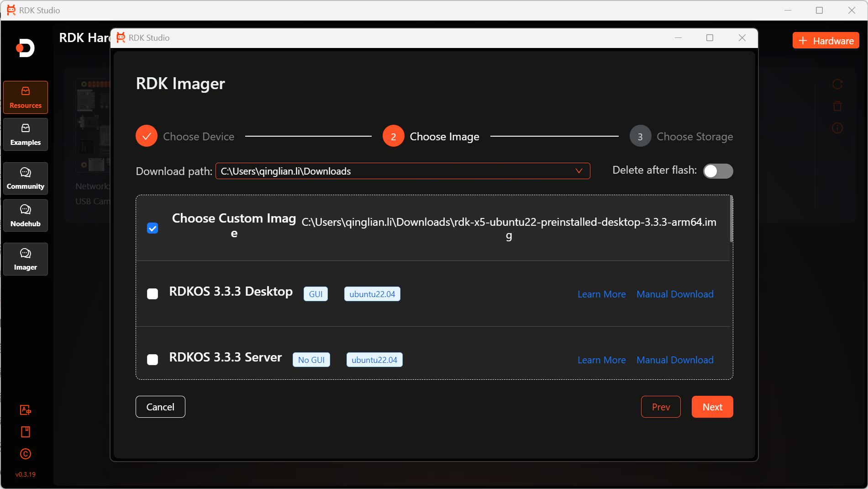Enable the Delete after flash toggle
The height and width of the screenshot is (489, 868).
click(x=718, y=171)
